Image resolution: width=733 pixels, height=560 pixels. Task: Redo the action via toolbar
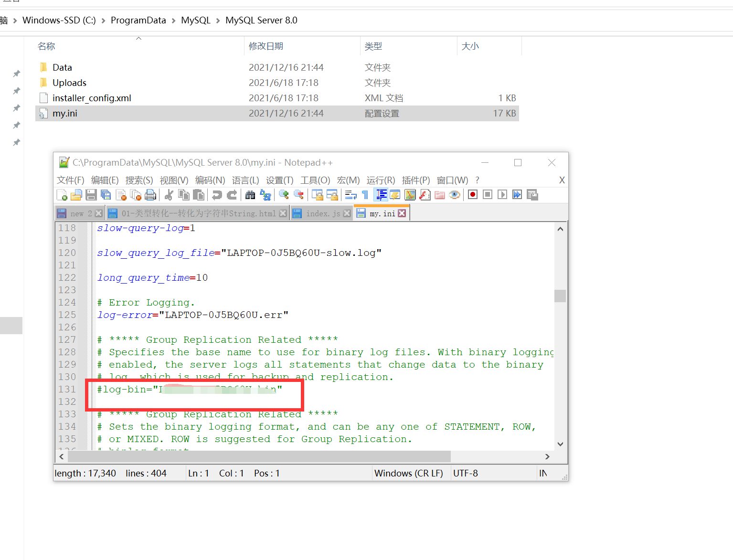click(x=232, y=195)
